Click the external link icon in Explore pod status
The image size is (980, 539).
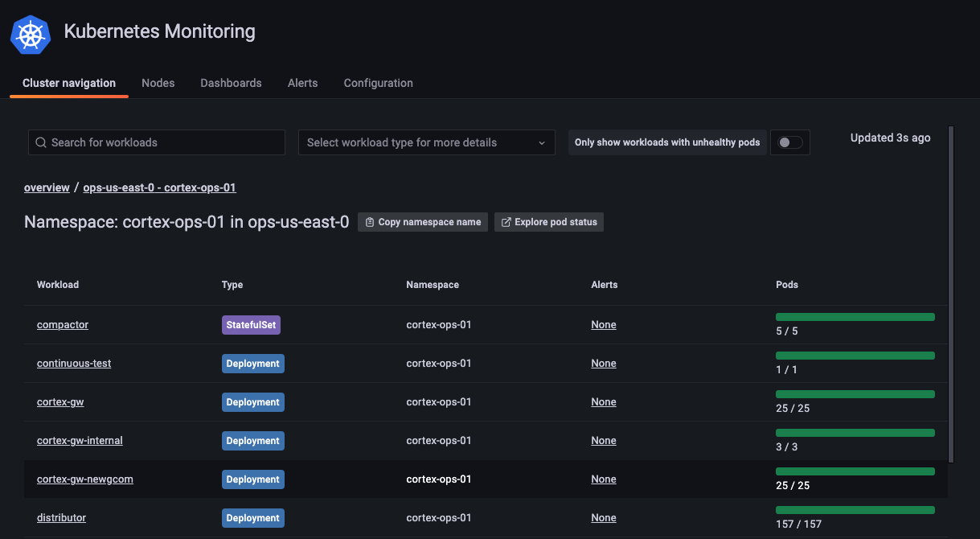click(506, 222)
